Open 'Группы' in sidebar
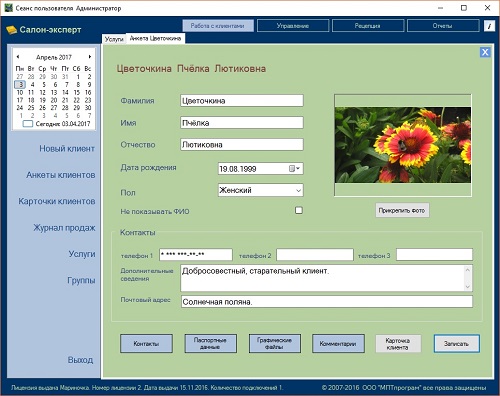Screen dimensions: 500x396 81,280
